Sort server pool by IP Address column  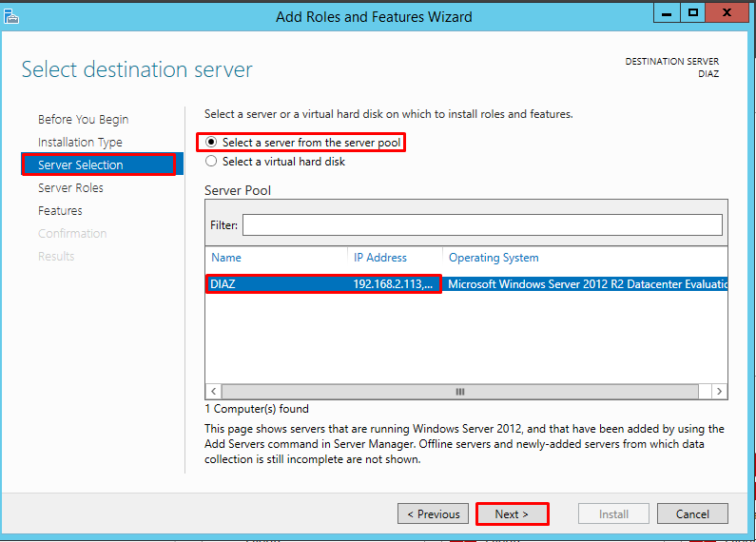(x=380, y=258)
